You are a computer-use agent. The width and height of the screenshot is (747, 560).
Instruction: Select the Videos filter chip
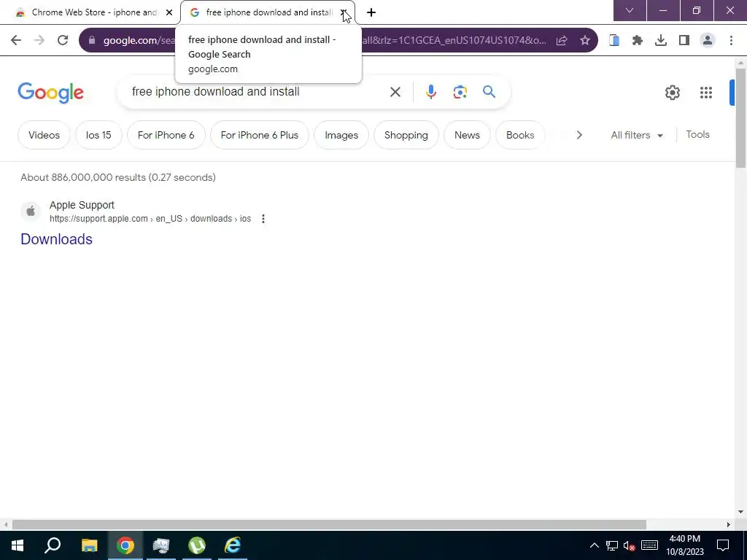tap(44, 135)
